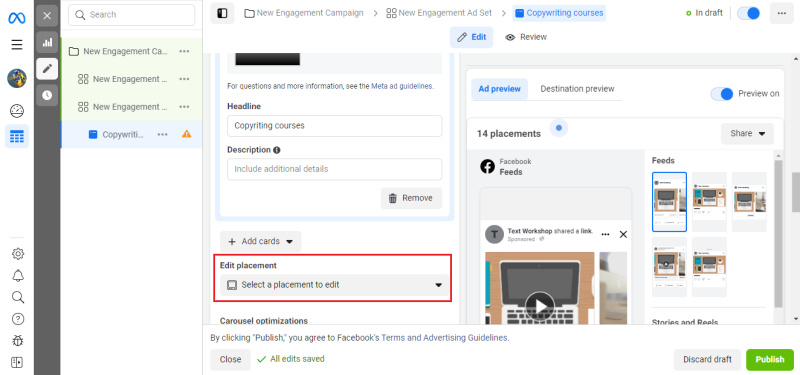Select the Destination preview tab

tap(577, 89)
